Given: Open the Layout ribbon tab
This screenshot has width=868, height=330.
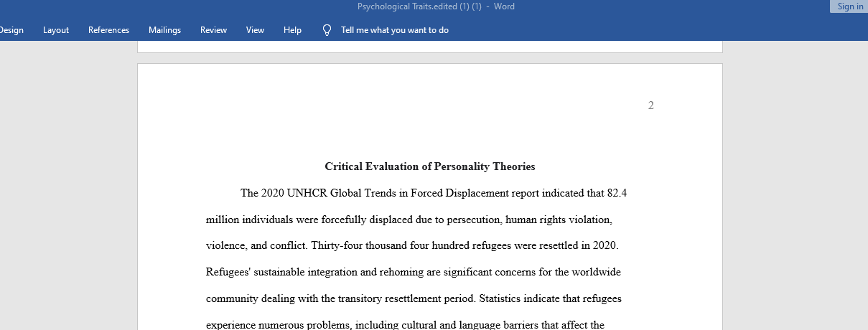Looking at the screenshot, I should pos(56,30).
